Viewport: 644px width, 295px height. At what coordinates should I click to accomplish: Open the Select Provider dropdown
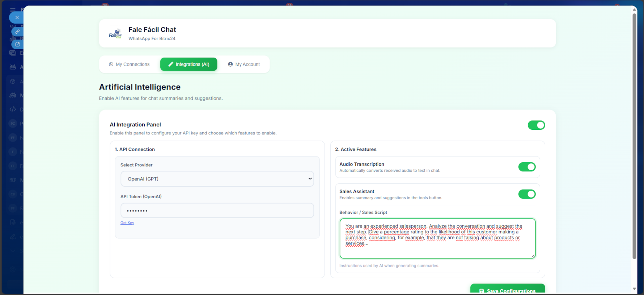pyautogui.click(x=217, y=179)
